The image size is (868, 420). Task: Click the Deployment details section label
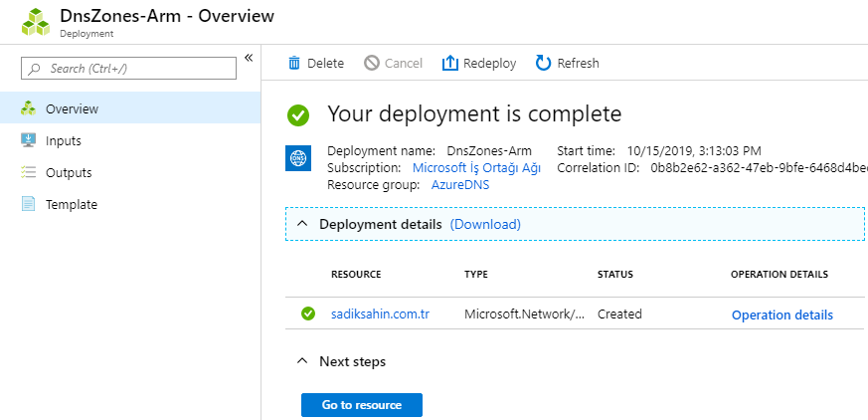[x=381, y=224]
